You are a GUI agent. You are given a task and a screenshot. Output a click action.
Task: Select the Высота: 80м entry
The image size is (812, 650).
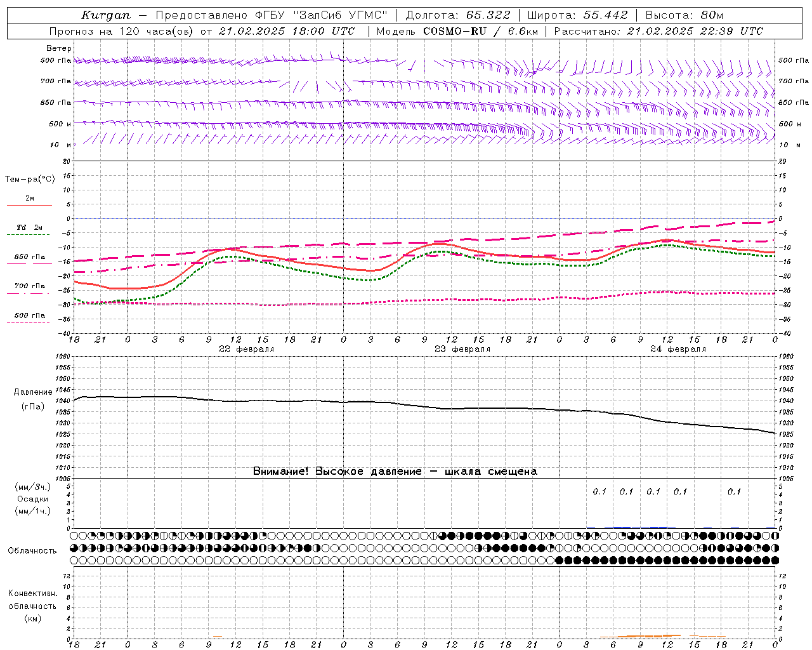pyautogui.click(x=684, y=15)
